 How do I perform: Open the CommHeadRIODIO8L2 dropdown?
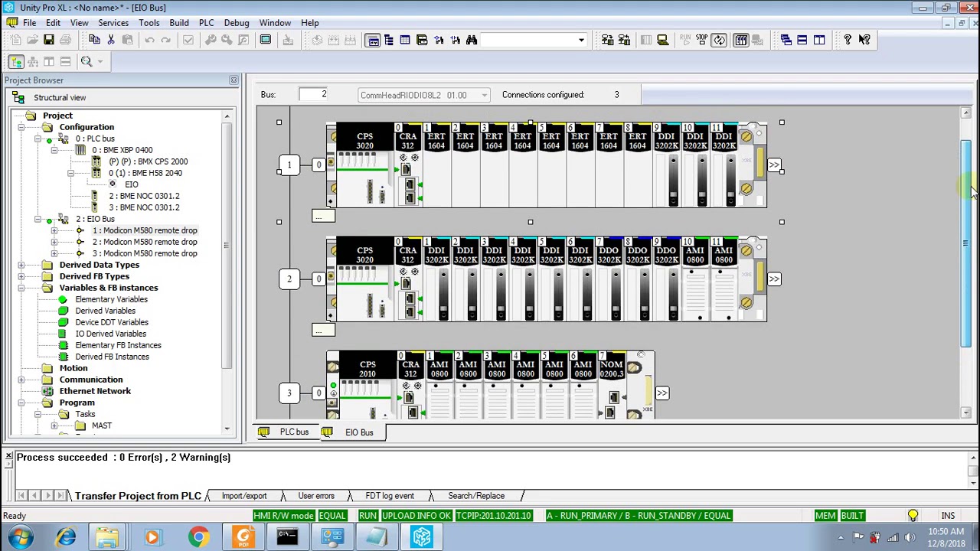click(484, 95)
